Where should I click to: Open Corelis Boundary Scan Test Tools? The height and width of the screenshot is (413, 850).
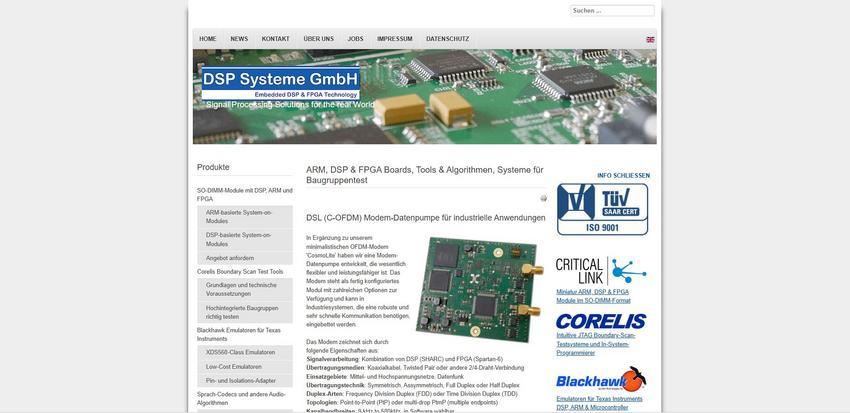pos(240,272)
